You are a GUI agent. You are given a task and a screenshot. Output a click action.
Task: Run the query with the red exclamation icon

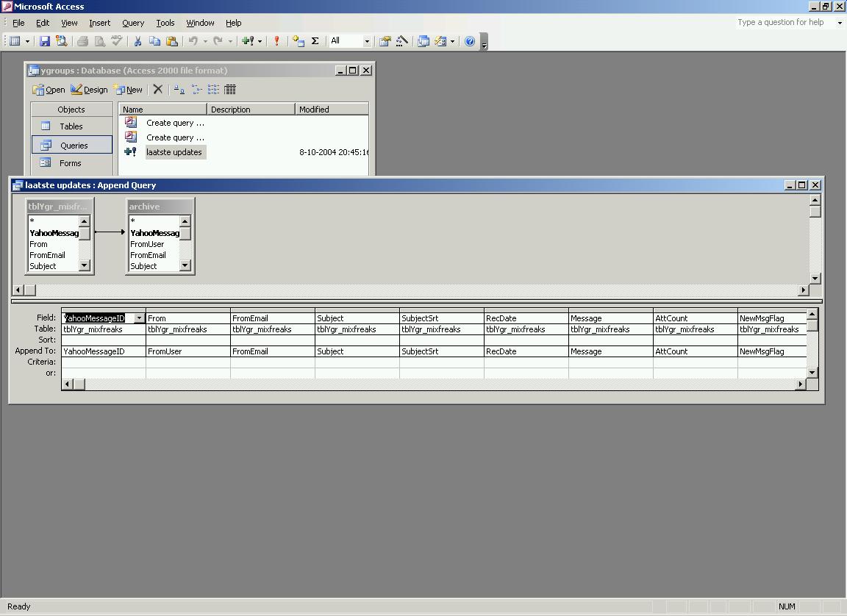[276, 41]
